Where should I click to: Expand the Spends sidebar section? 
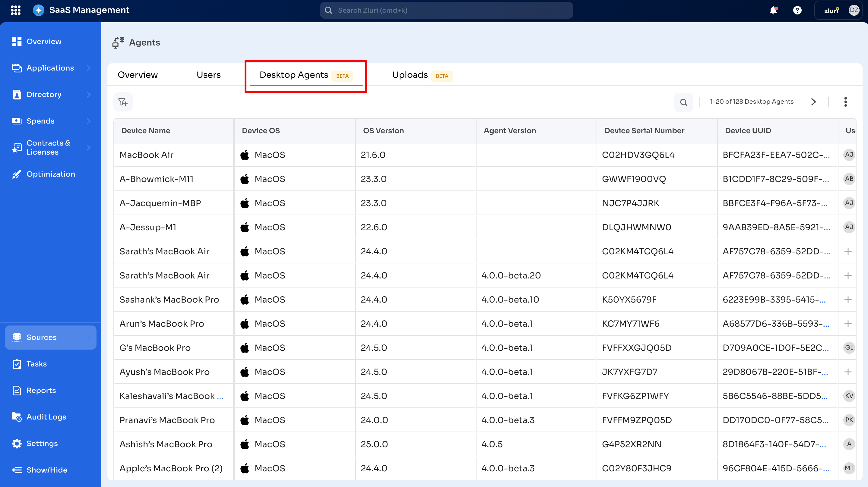pos(88,121)
